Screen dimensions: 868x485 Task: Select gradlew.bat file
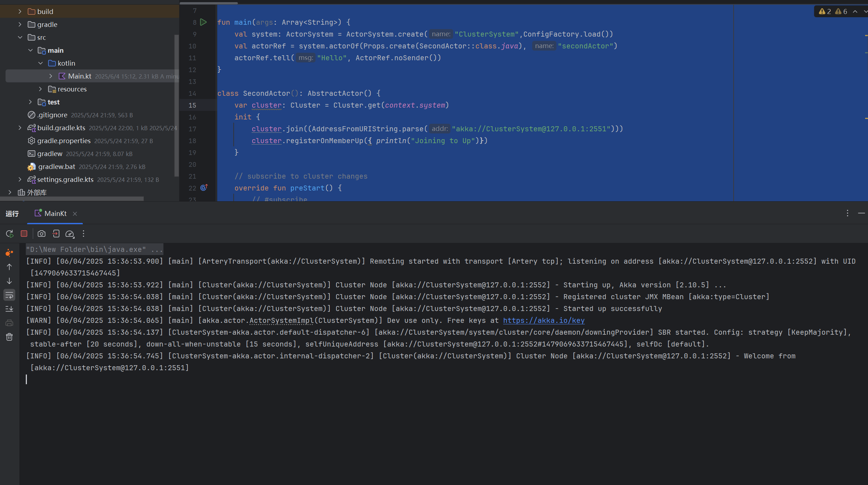coord(57,166)
